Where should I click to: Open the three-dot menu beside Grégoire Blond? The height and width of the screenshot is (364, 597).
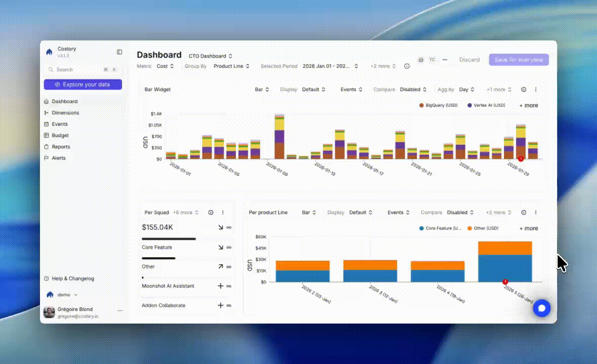click(x=120, y=310)
